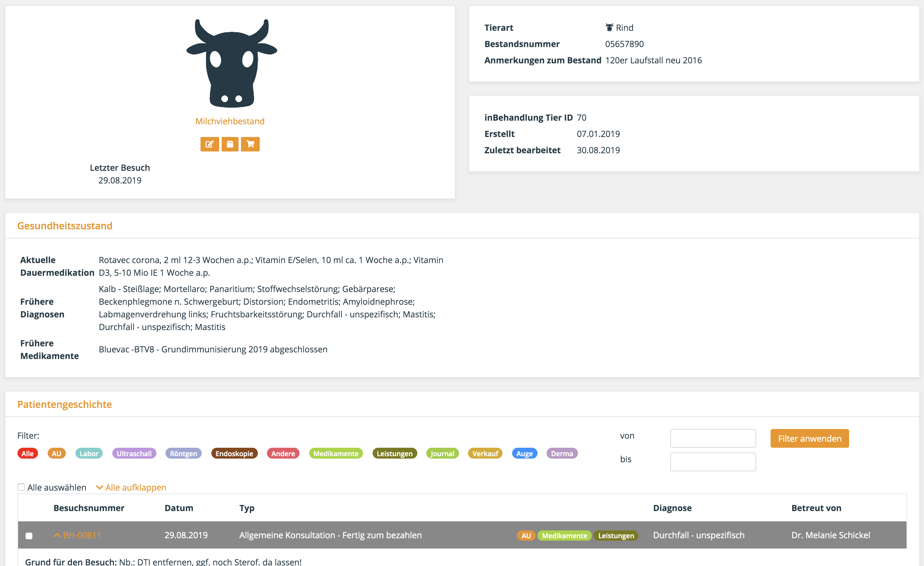924x566 pixels.
Task: Click the Leistungen badge in the BH-00811 row
Action: coord(616,536)
